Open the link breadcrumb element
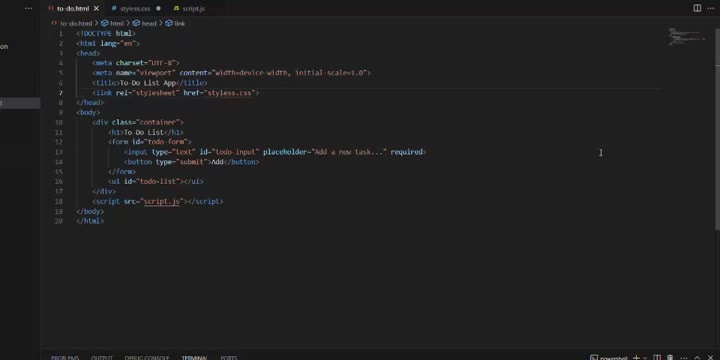Viewport: 720px width, 360px height. coord(180,23)
